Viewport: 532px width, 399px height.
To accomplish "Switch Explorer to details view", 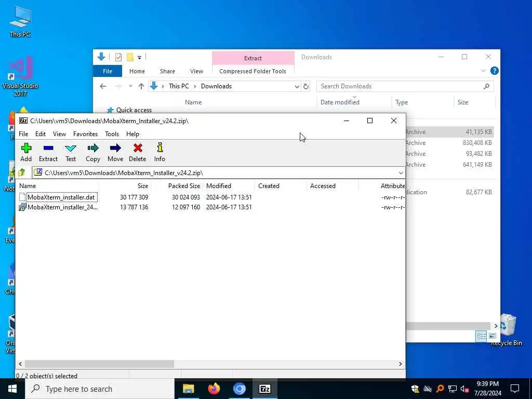I will coord(481,336).
